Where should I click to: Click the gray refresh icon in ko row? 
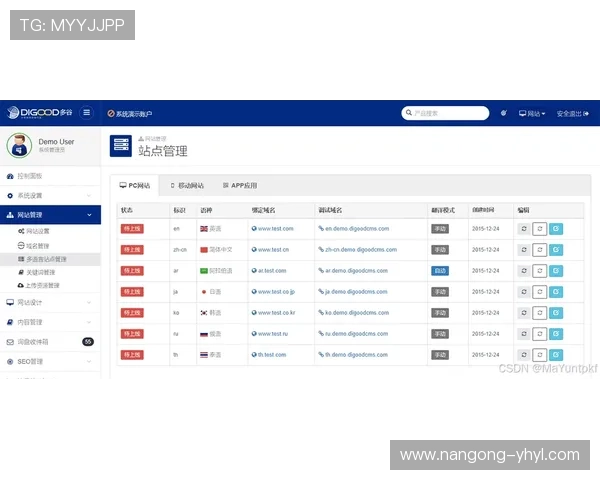(524, 312)
